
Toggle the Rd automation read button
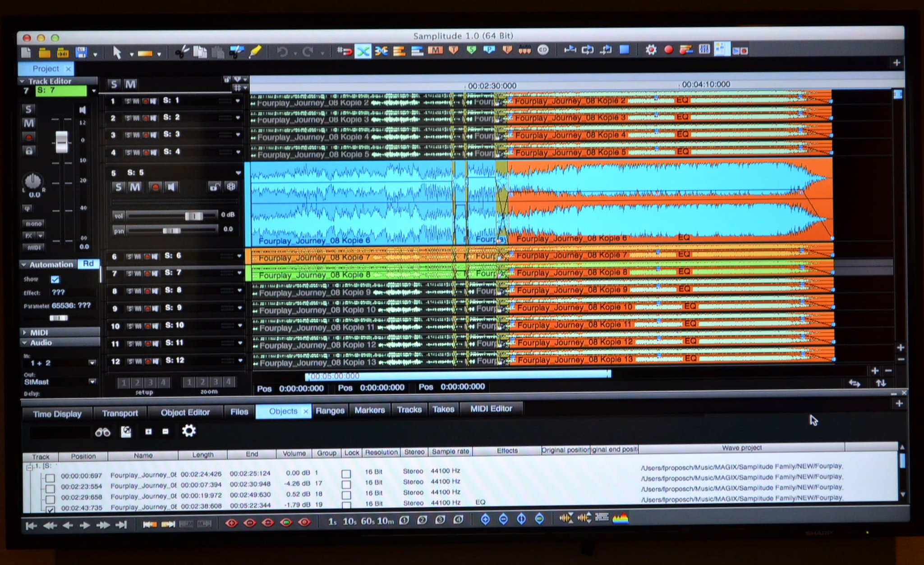tap(88, 264)
